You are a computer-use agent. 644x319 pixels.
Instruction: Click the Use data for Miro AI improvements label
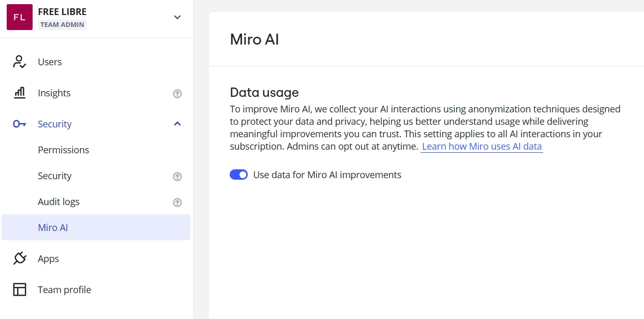pyautogui.click(x=327, y=175)
